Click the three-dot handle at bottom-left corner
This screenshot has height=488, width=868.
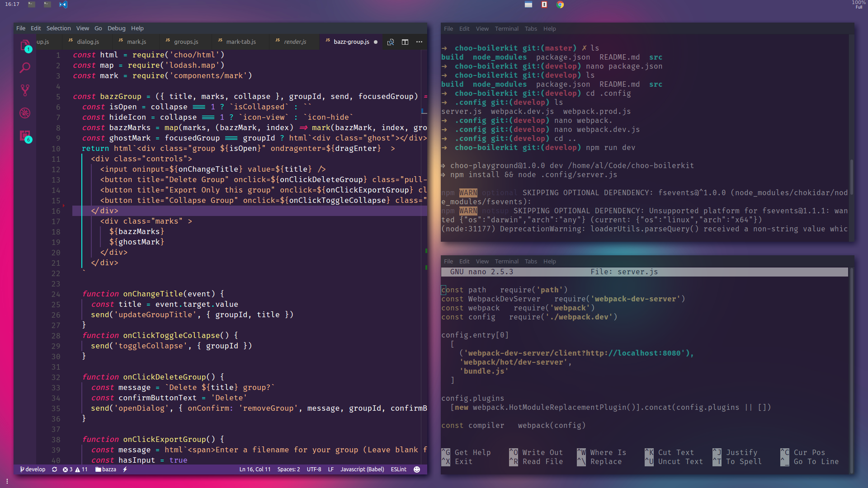(7, 481)
